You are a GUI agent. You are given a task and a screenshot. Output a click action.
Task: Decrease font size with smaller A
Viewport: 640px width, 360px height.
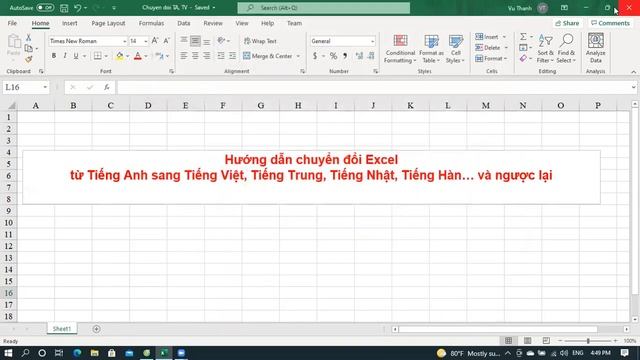[167, 41]
